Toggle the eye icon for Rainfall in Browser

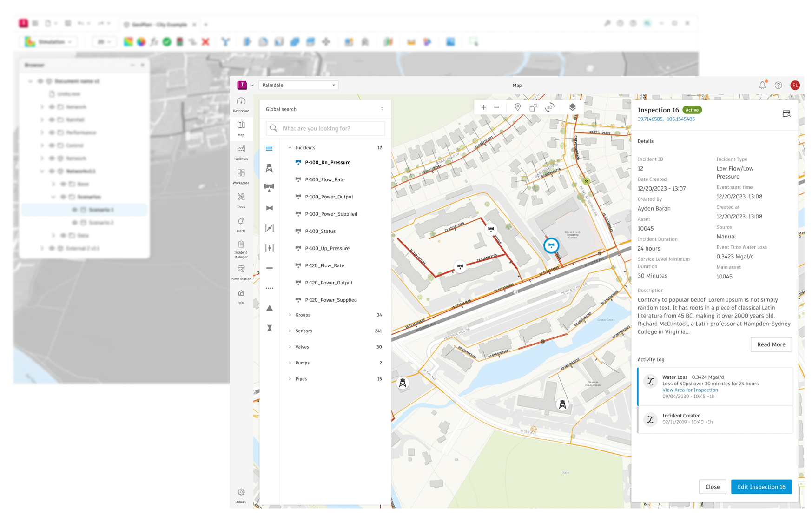click(x=52, y=119)
